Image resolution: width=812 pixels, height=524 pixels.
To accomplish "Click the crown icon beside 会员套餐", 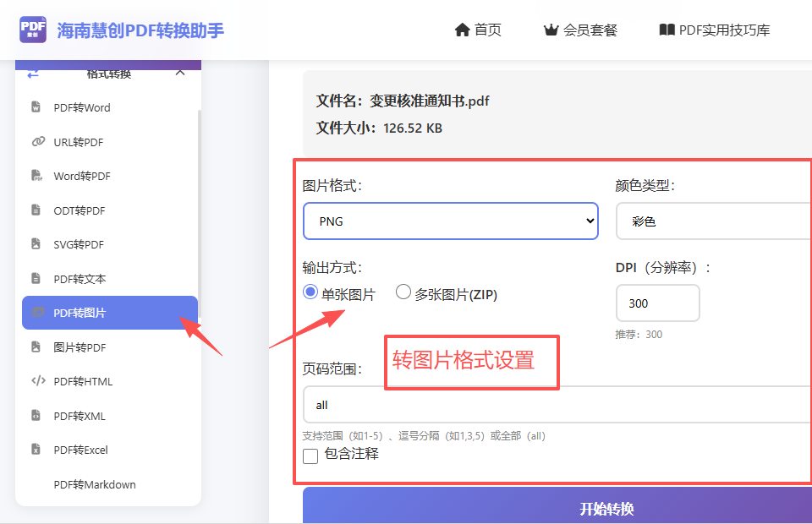I will [x=551, y=30].
